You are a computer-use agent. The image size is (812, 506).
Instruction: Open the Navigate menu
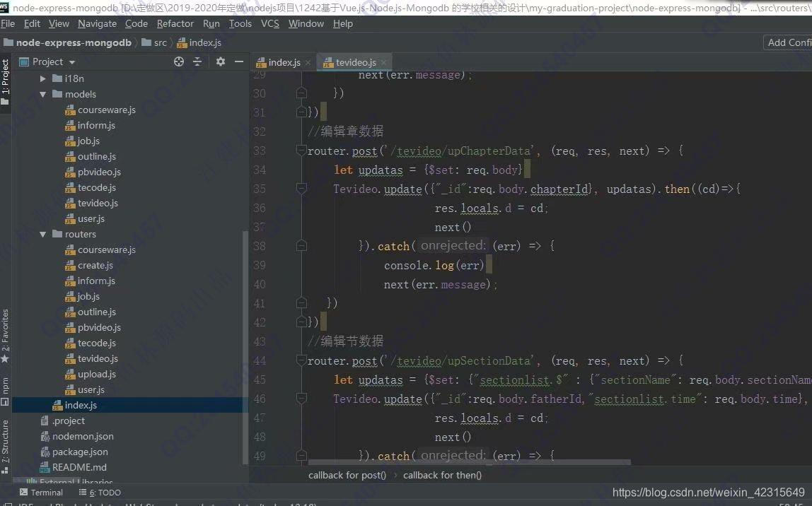tap(98, 24)
